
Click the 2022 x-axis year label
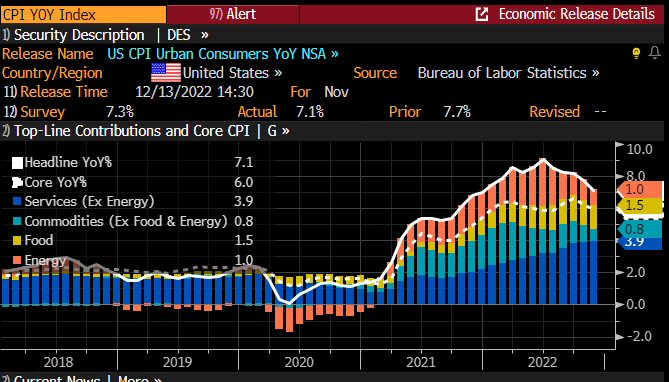click(543, 362)
